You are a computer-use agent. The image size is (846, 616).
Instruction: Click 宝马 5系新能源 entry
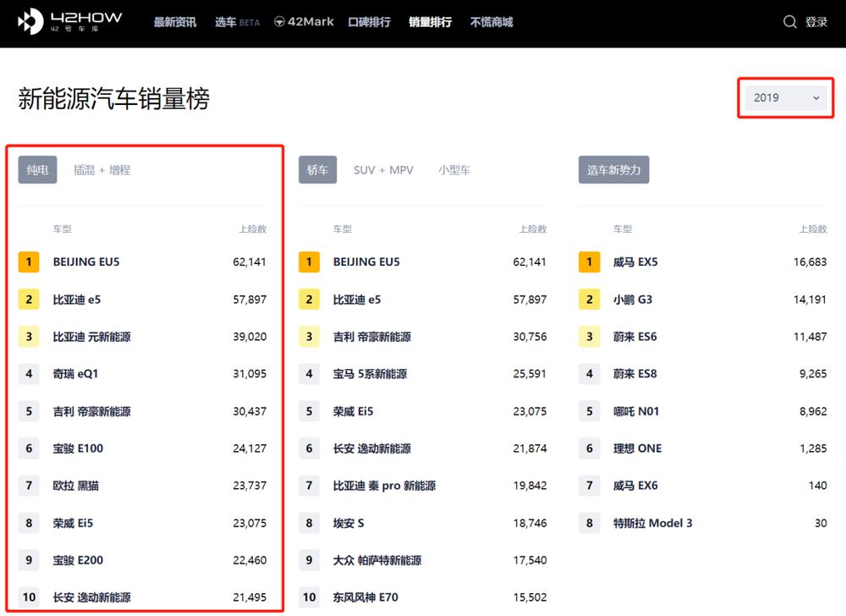click(370, 374)
